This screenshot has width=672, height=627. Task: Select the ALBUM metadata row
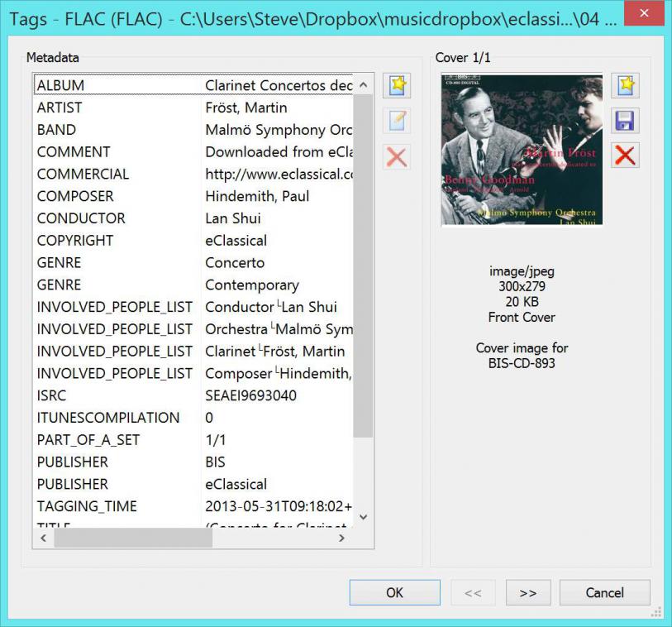point(194,85)
